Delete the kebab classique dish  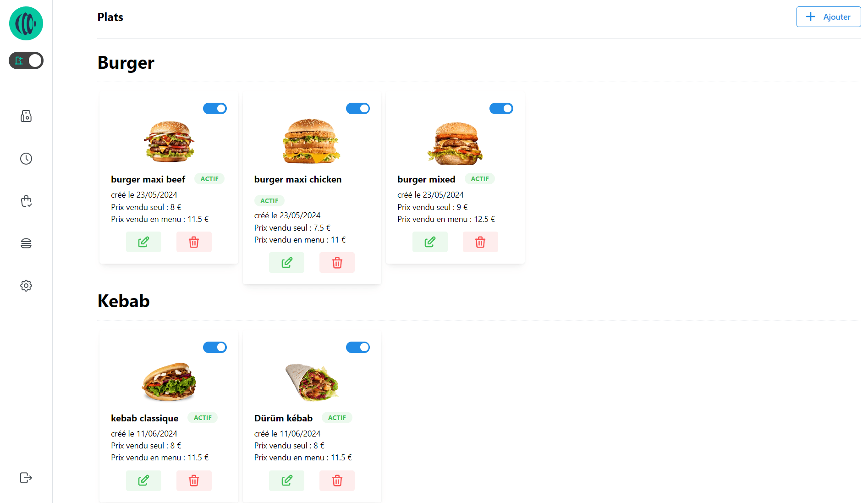coord(194,481)
